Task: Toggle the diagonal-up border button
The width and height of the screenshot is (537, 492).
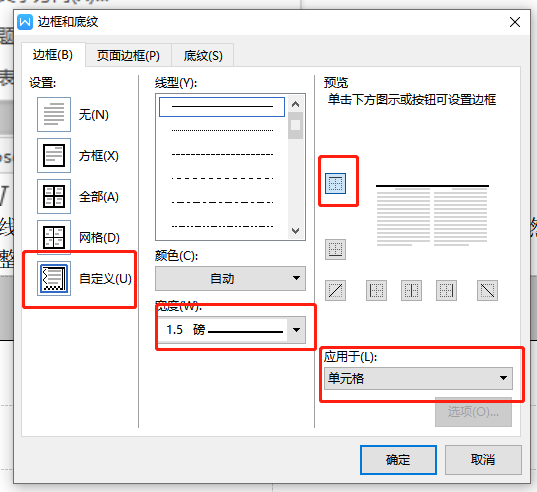Action: pyautogui.click(x=335, y=290)
